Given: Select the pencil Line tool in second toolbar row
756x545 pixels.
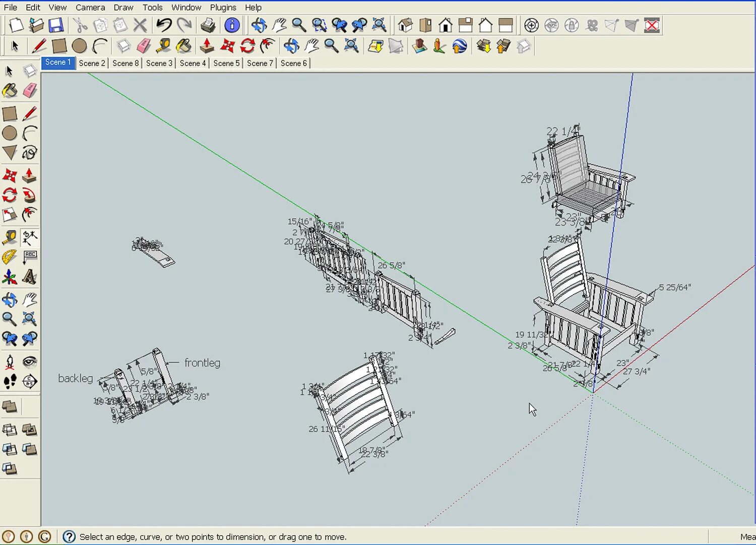Looking at the screenshot, I should click(x=39, y=46).
